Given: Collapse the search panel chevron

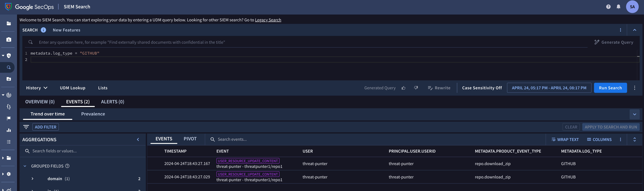Looking at the screenshot, I should 635,30.
